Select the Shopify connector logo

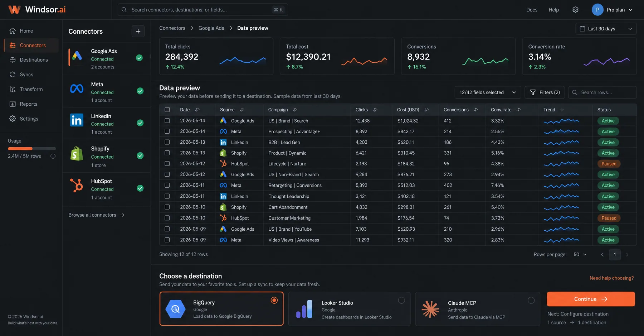point(77,153)
